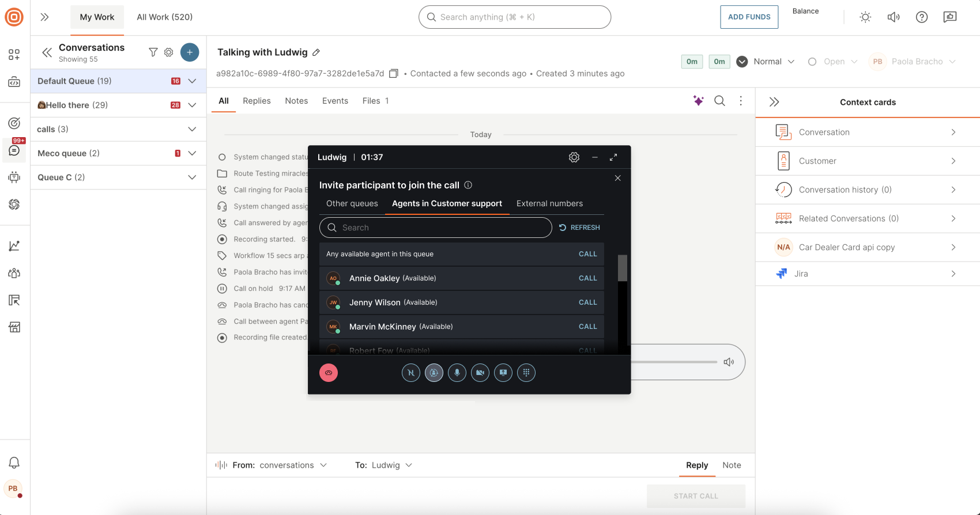
Task: Open the Normal priority dropdown
Action: [x=766, y=62]
